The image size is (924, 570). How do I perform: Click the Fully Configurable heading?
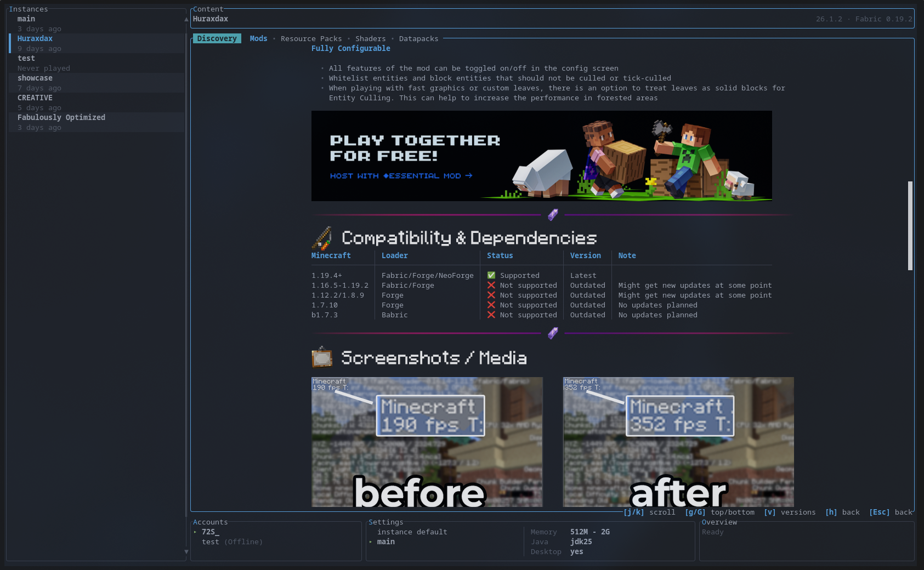[351, 48]
